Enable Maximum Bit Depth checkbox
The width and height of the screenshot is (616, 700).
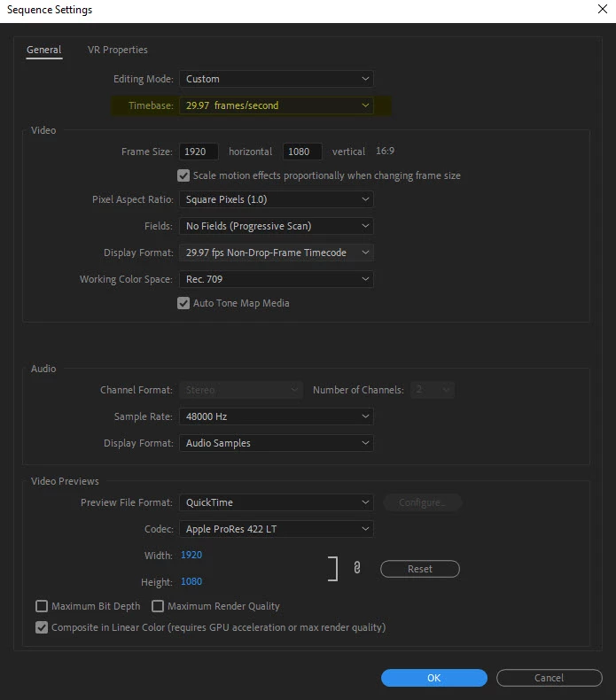[x=42, y=606]
